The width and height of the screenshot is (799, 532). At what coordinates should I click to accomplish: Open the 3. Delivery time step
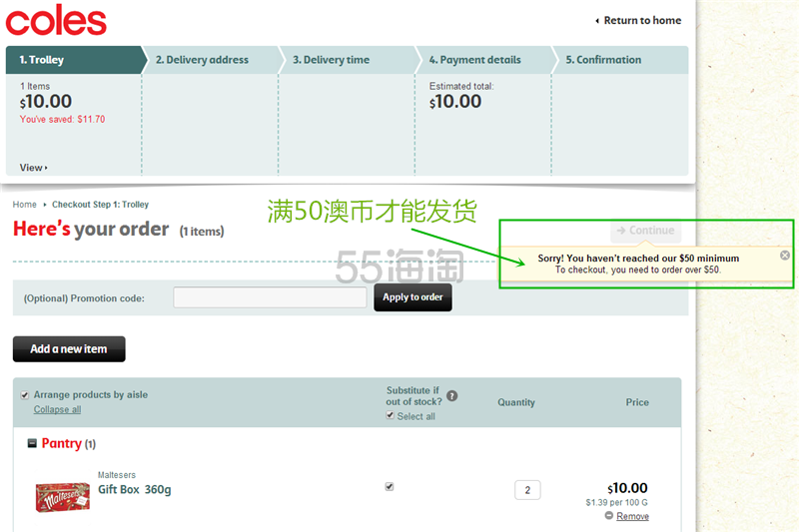pyautogui.click(x=331, y=60)
